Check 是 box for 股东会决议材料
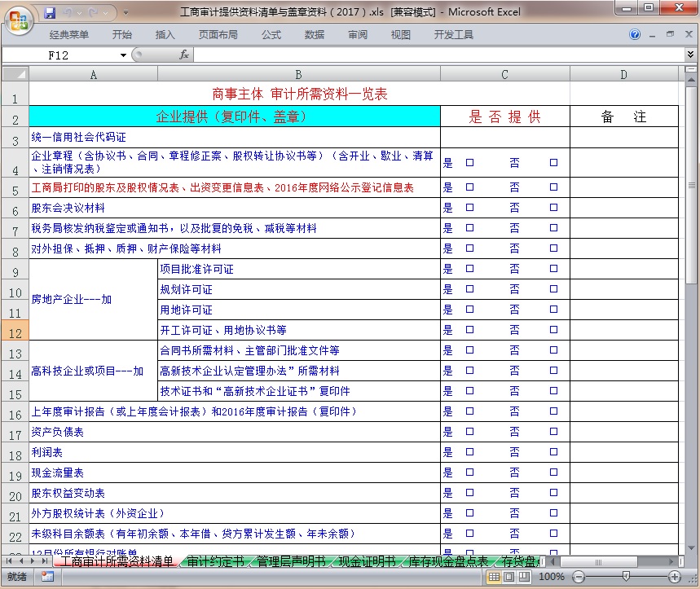Viewport: 700px width, 589px height. [469, 208]
